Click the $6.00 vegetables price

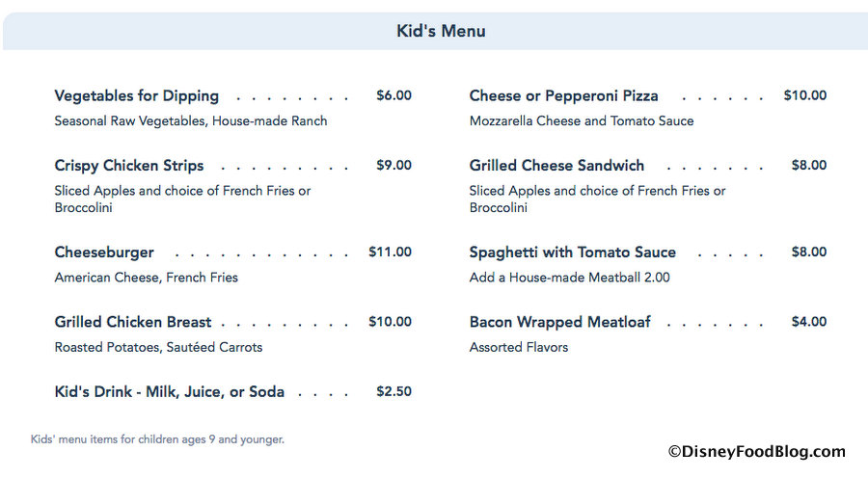(x=393, y=95)
